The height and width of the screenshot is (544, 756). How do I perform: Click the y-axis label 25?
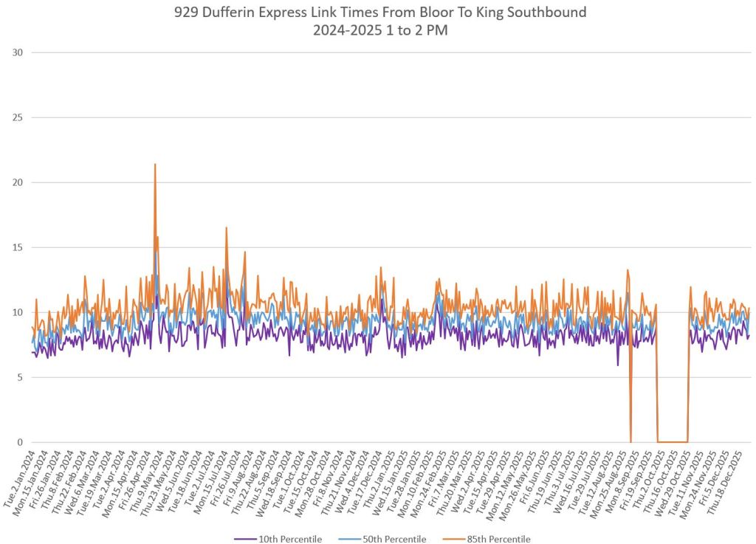click(18, 117)
